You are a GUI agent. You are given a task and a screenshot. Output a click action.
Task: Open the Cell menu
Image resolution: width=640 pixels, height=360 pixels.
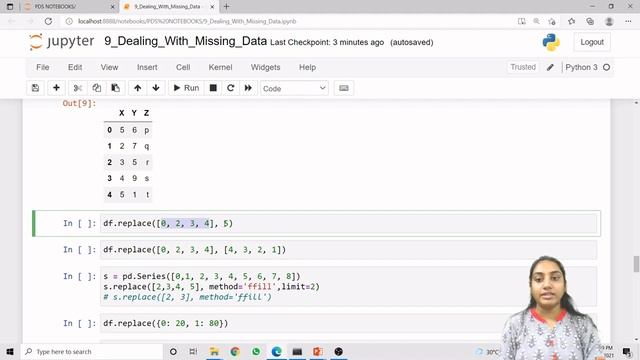(183, 67)
